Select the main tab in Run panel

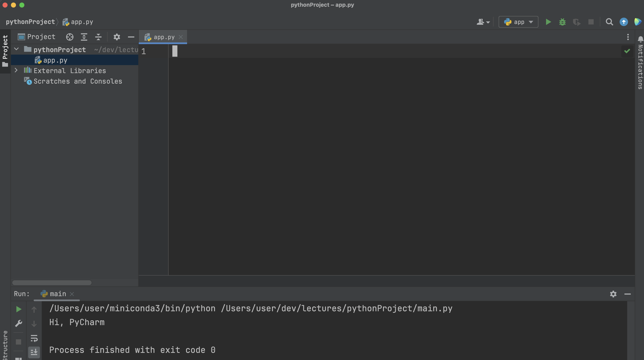pyautogui.click(x=58, y=294)
